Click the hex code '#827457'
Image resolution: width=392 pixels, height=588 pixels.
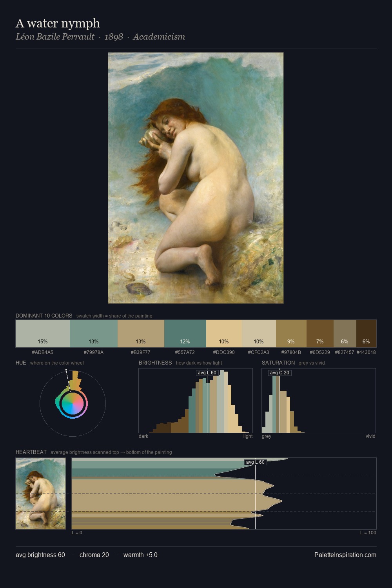click(345, 352)
